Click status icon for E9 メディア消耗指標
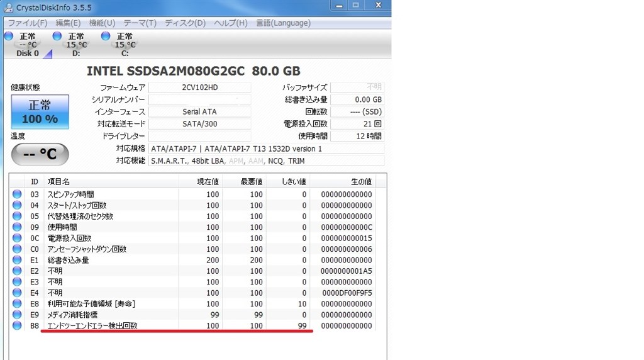644x360 pixels. coord(17,315)
